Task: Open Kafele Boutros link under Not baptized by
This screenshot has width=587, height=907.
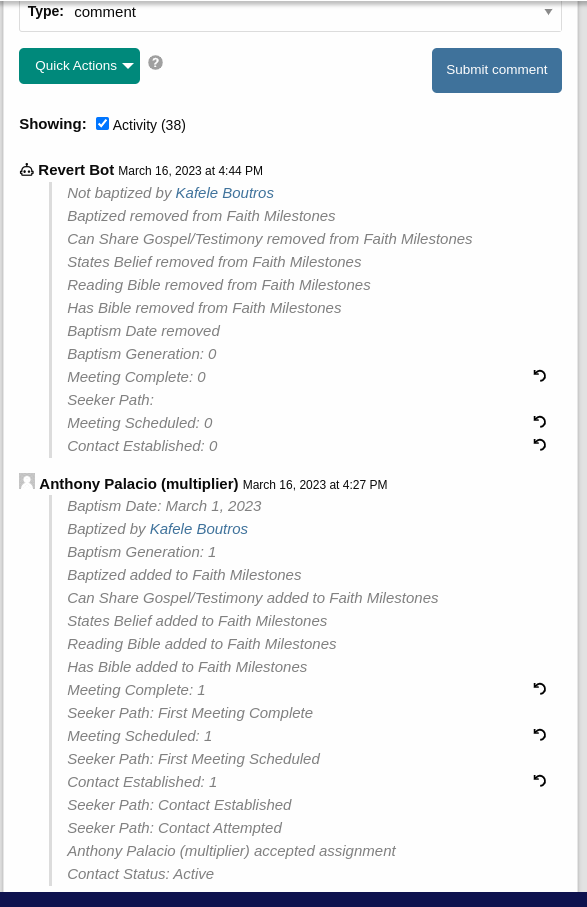Action: coord(224,193)
